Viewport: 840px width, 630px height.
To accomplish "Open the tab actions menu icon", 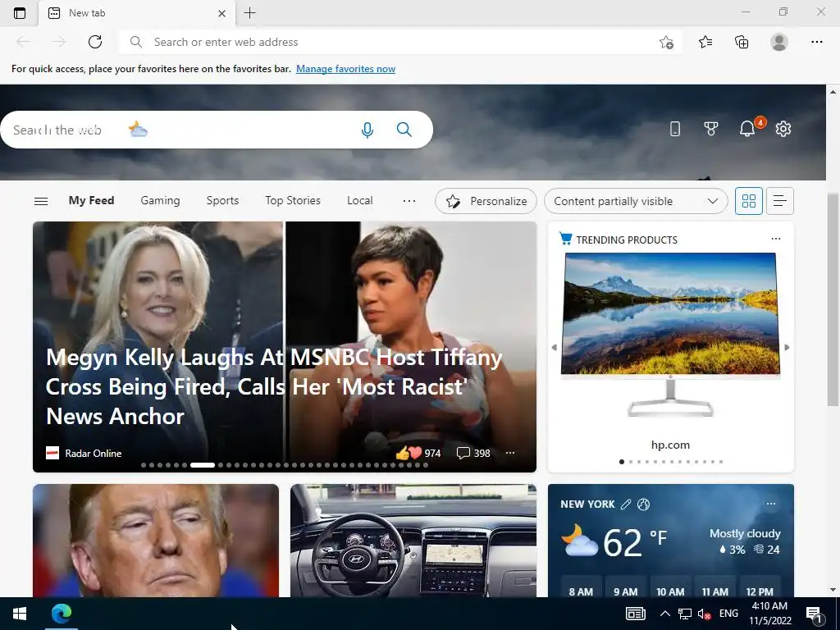I will tap(20, 13).
